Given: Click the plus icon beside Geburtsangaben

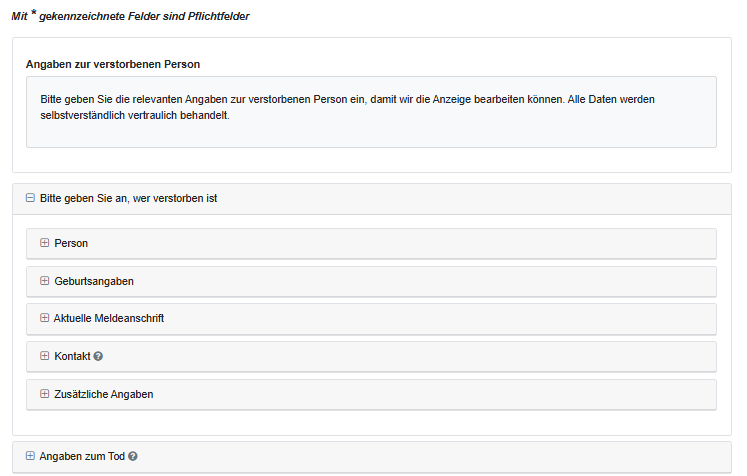Looking at the screenshot, I should pos(44,281).
